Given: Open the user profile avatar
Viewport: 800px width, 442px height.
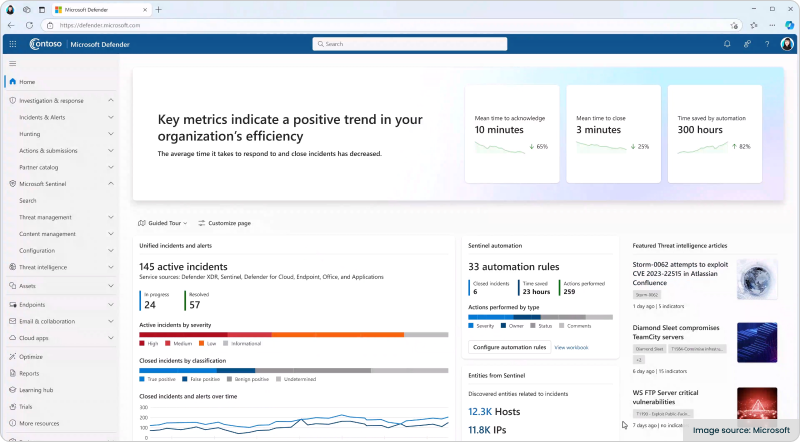Looking at the screenshot, I should tap(787, 44).
